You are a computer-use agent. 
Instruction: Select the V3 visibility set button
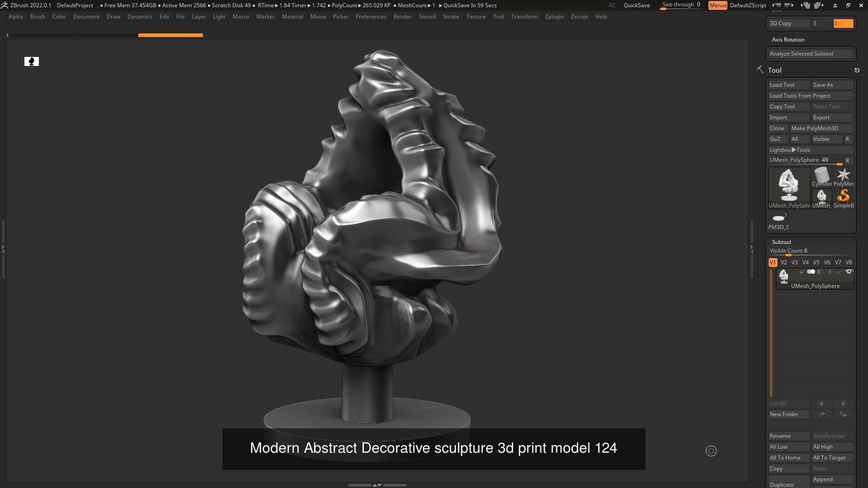coord(794,263)
